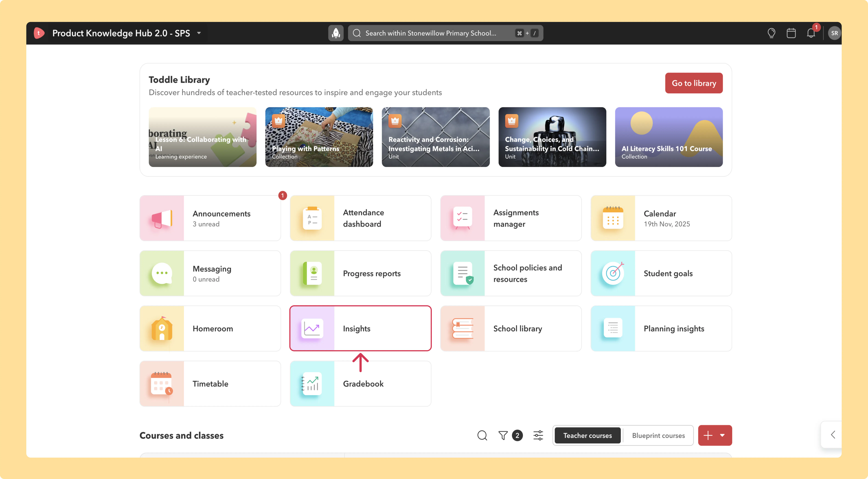The image size is (868, 479).
Task: Click the Homeroom school building icon
Action: [x=162, y=328]
